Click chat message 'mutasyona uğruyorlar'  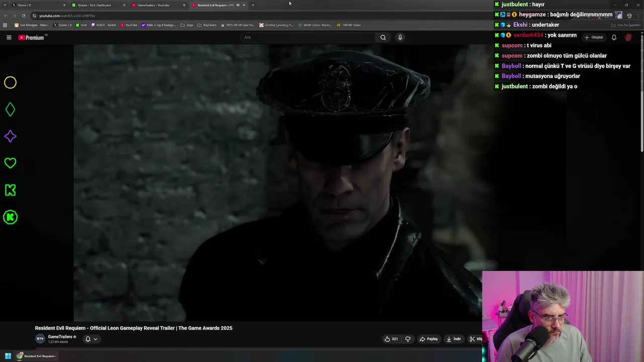pyautogui.click(x=552, y=76)
